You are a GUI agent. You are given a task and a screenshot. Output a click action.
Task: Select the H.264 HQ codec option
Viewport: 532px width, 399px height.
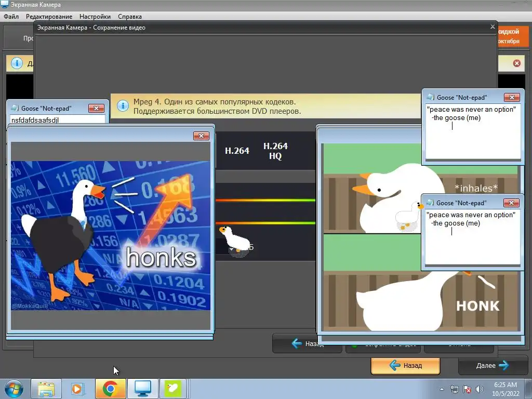point(275,151)
